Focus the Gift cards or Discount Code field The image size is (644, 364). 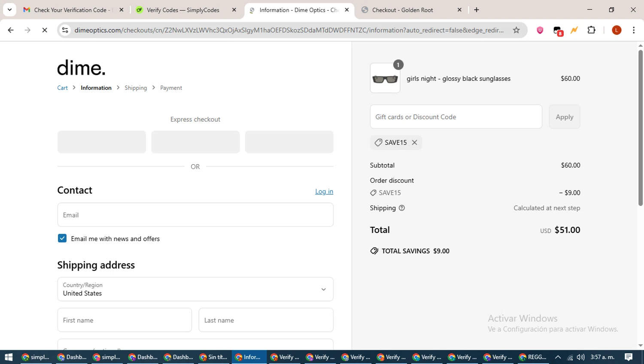(x=456, y=116)
